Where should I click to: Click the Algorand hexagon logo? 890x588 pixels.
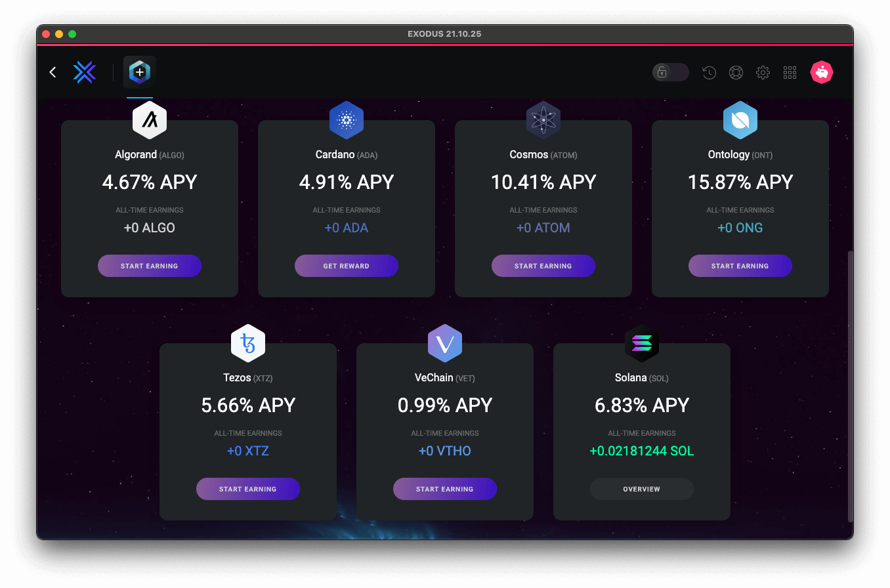click(150, 120)
